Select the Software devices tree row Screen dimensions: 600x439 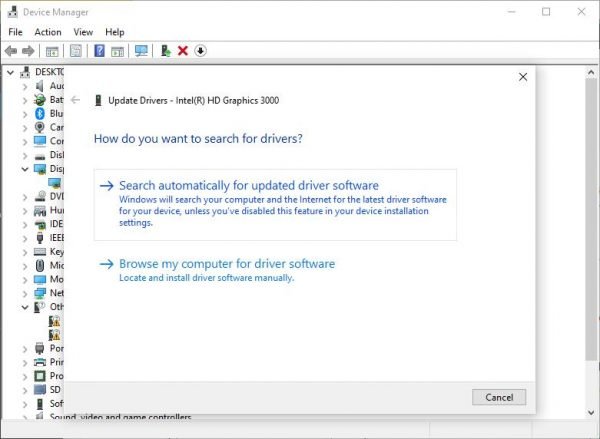point(49,403)
